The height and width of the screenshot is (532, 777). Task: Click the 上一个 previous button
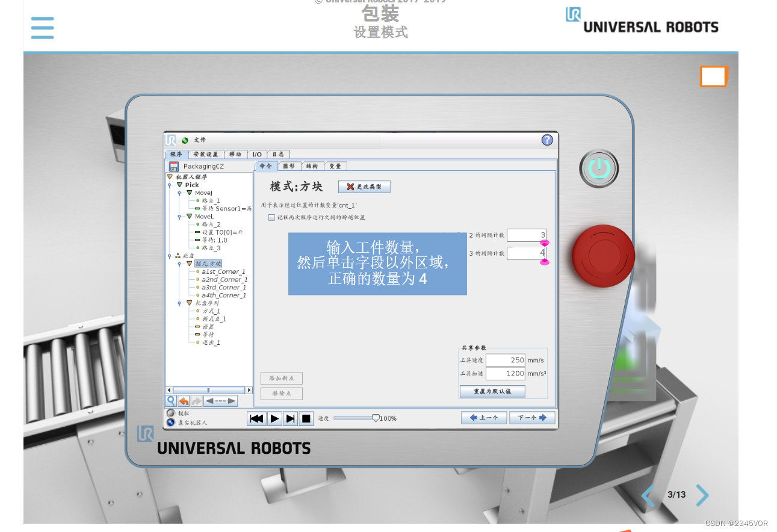coord(484,418)
